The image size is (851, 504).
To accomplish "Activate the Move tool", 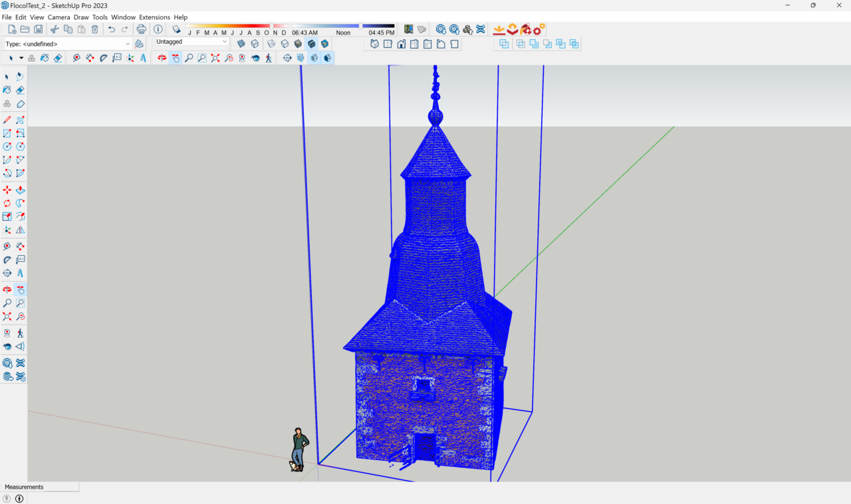I will [x=7, y=190].
